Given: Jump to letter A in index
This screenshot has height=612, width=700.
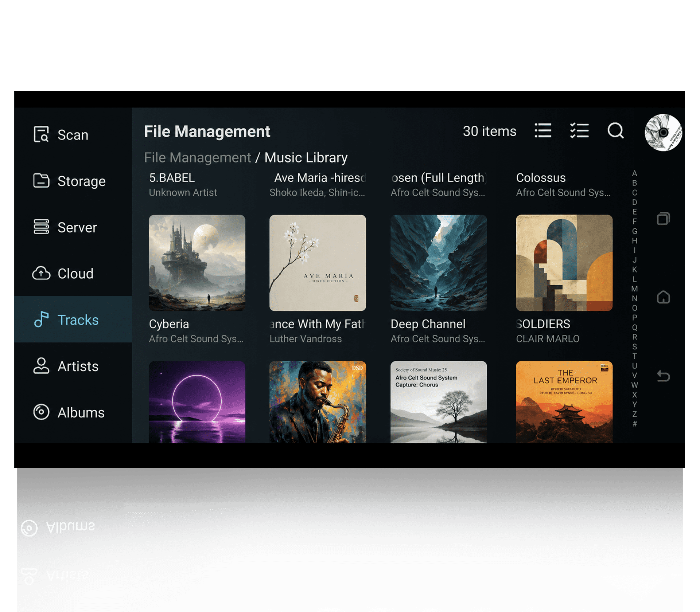Looking at the screenshot, I should pos(634,173).
